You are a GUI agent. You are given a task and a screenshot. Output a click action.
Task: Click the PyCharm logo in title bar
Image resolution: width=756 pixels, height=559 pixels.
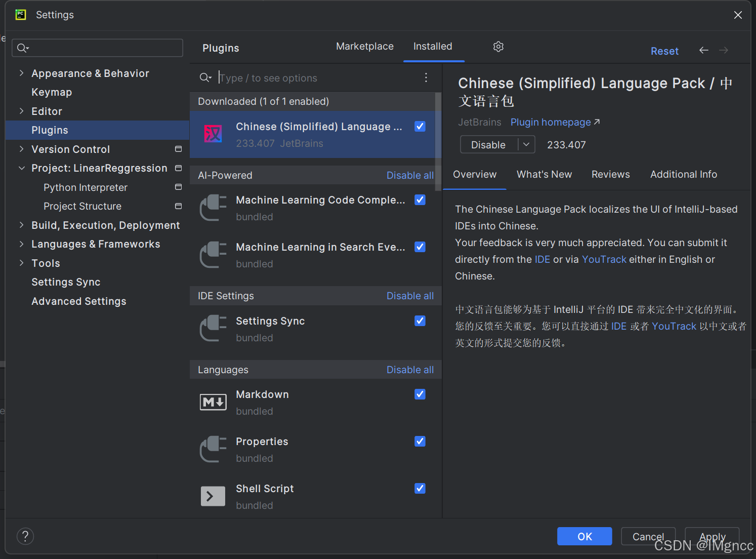click(21, 15)
